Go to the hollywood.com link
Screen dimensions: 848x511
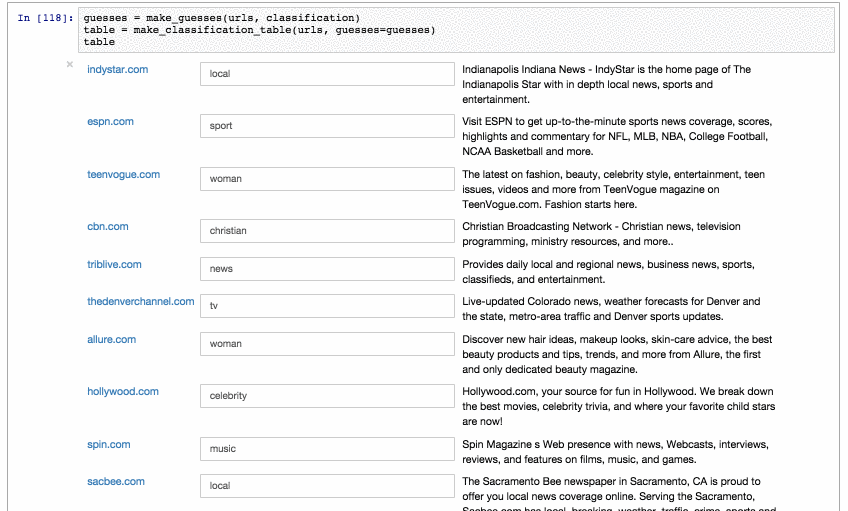point(122,391)
